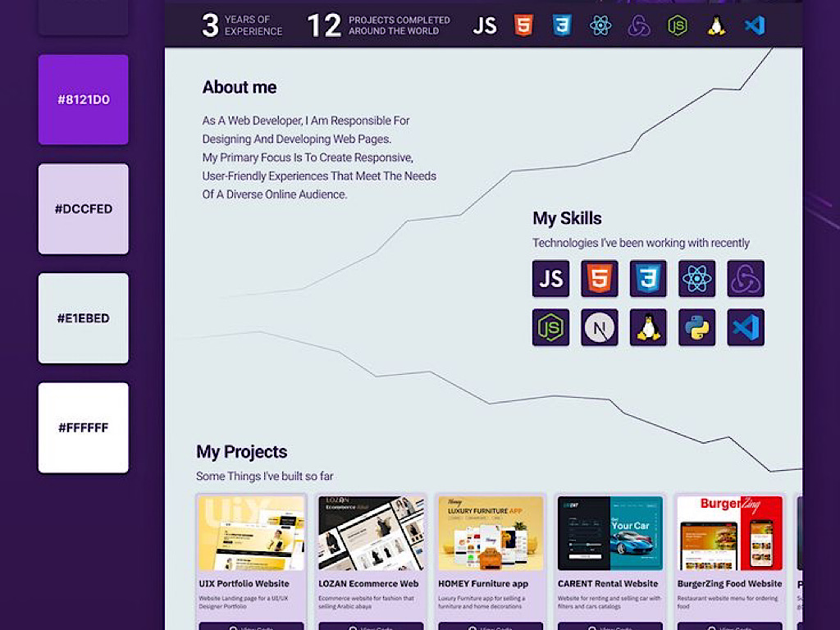The height and width of the screenshot is (630, 840).
Task: Select the Linux penguin tile under My Skills
Action: click(x=648, y=327)
